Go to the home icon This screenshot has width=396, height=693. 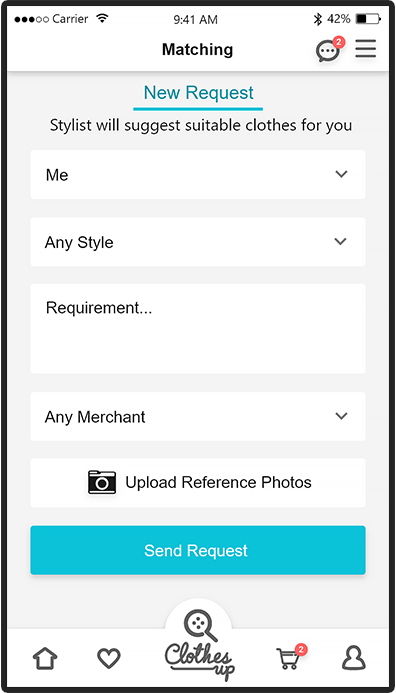coord(45,659)
